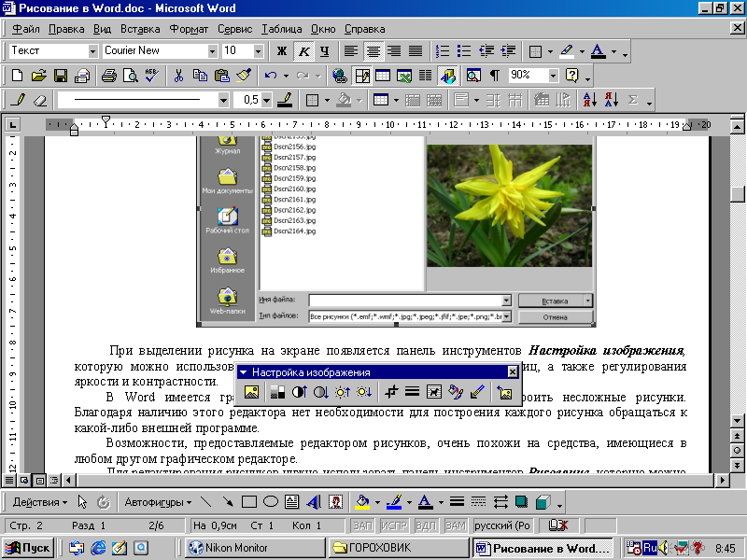Toggle show paragraph marks ¶
The image size is (747, 560).
495,76
